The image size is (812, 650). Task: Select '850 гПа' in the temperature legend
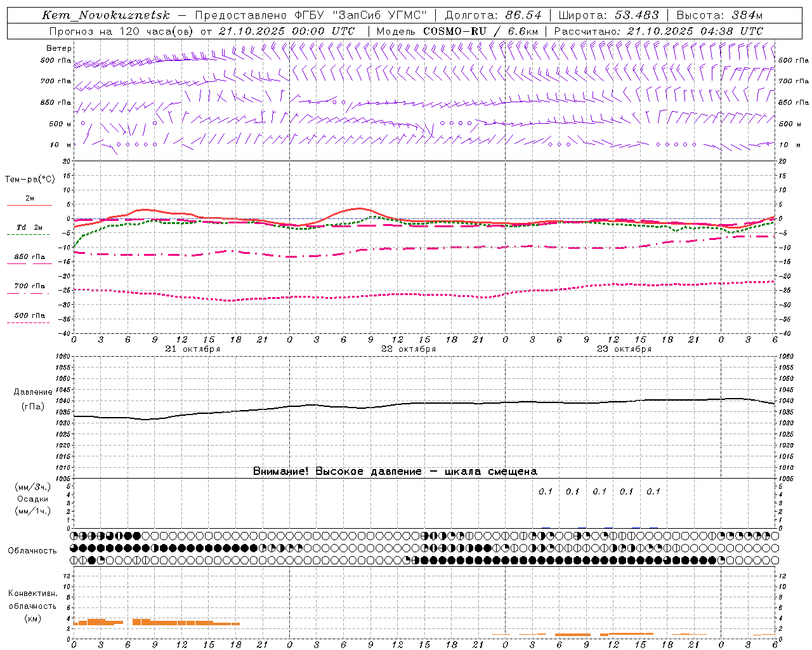click(29, 257)
